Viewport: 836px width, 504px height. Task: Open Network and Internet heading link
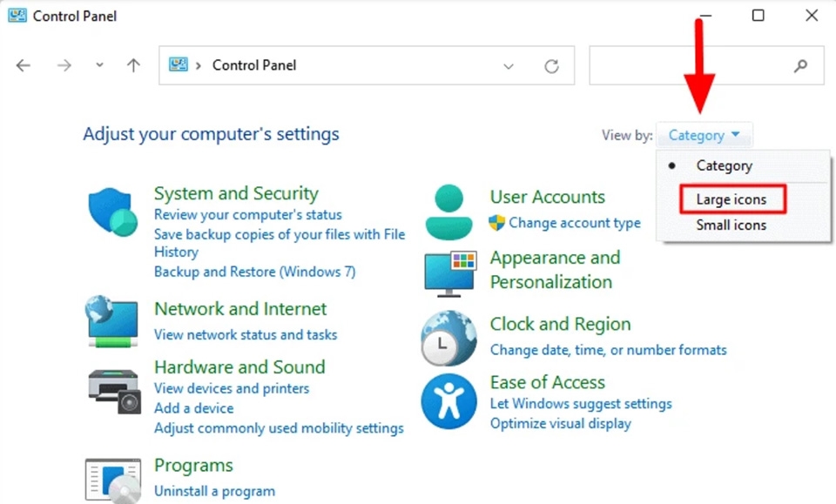(240, 308)
